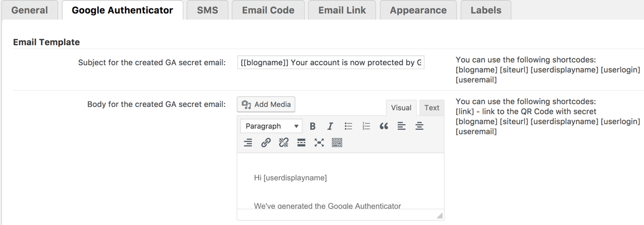Toggle bold formatting in the editor
644x225 pixels.
[x=313, y=126]
